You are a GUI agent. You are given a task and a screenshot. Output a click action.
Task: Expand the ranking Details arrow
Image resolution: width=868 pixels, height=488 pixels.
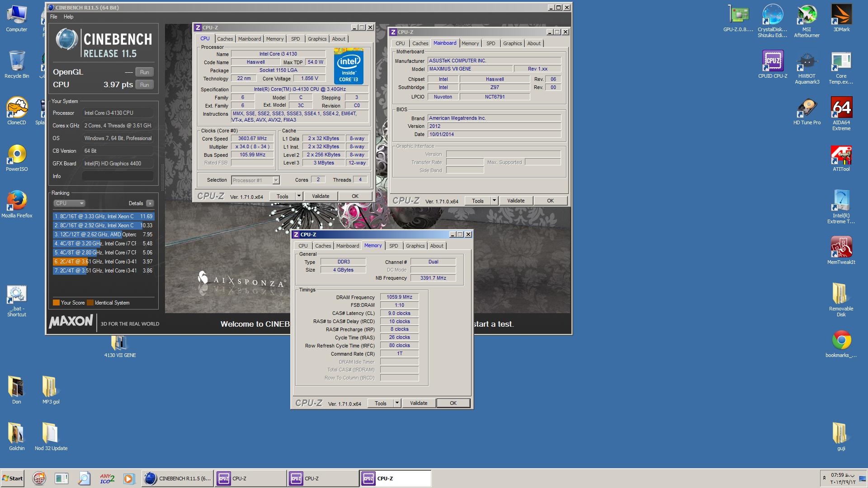[150, 203]
